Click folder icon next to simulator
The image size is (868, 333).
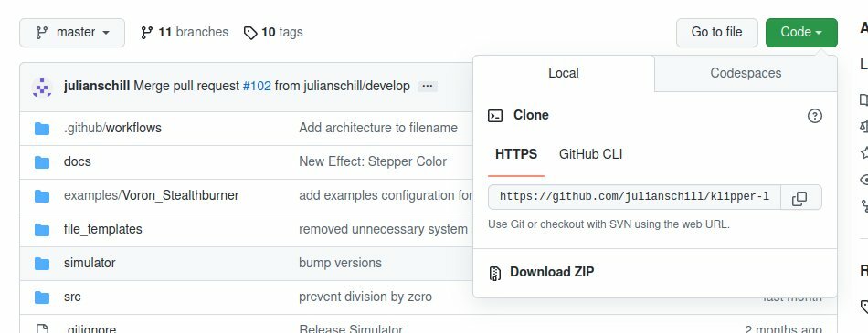pos(42,264)
